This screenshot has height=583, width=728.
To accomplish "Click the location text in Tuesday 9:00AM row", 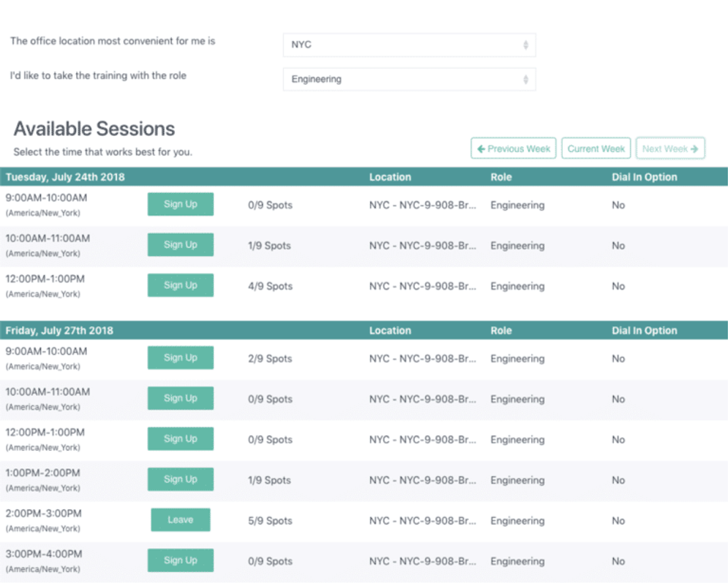I will click(x=422, y=205).
